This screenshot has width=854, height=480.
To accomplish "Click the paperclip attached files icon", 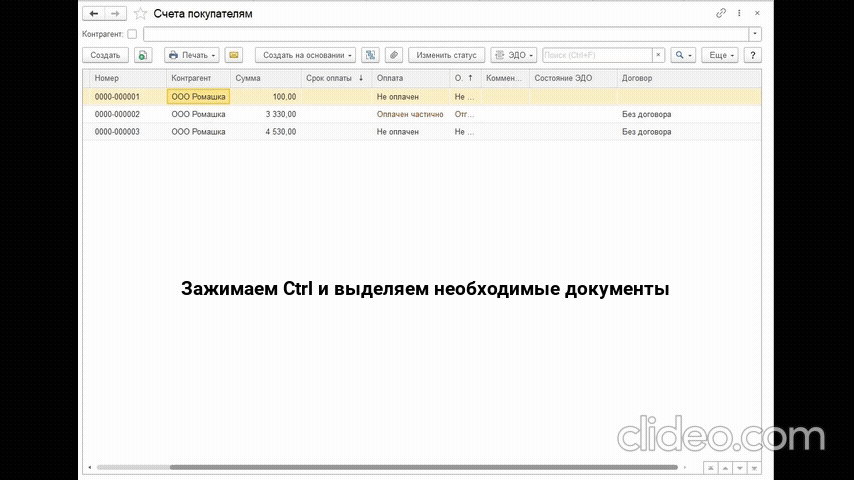I will (x=394, y=55).
